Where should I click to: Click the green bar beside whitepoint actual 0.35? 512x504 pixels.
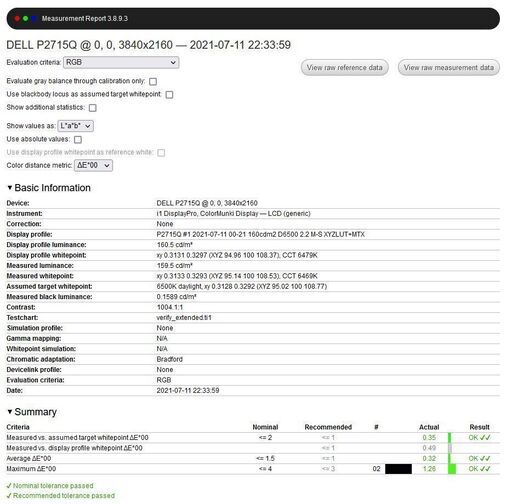[450, 438]
